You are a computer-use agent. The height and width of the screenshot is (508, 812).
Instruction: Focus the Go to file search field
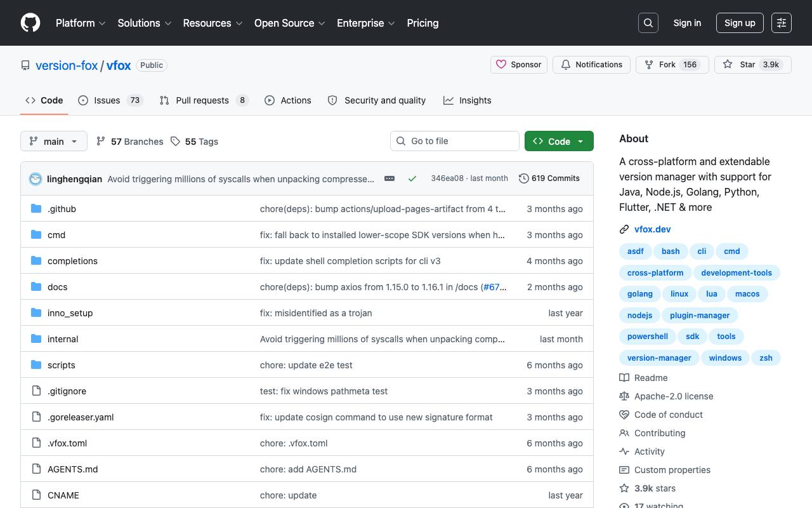click(x=455, y=141)
